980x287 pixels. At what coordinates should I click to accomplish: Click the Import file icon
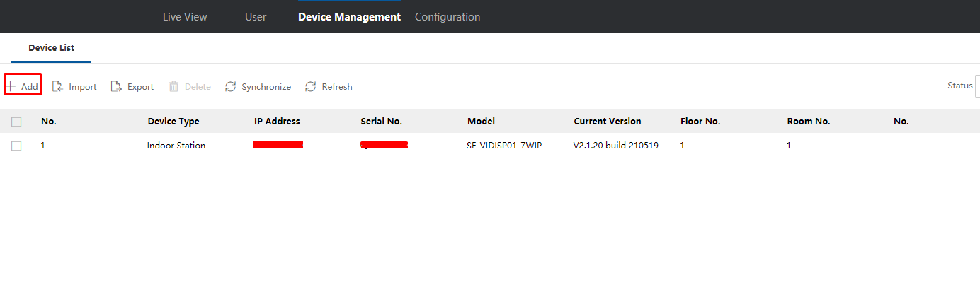click(57, 86)
